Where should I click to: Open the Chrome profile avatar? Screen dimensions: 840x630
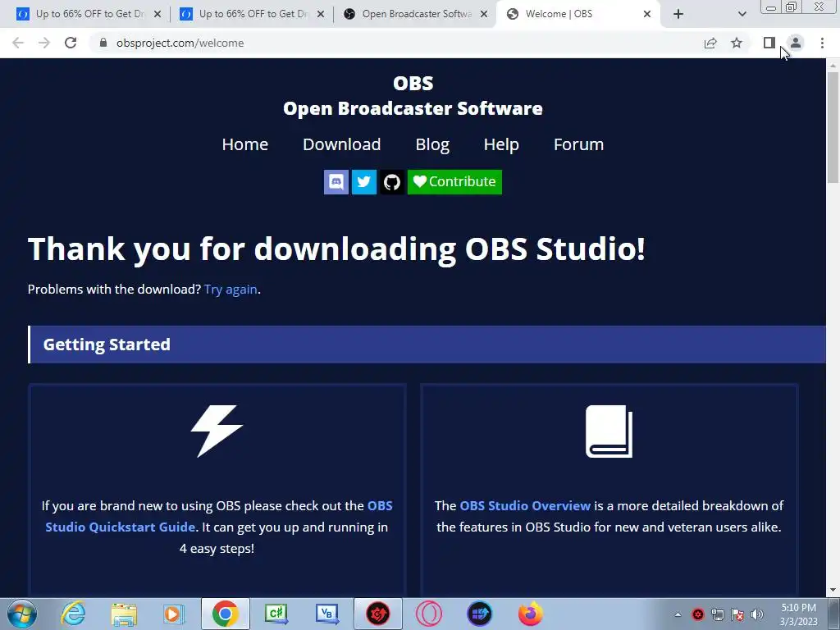tap(796, 43)
